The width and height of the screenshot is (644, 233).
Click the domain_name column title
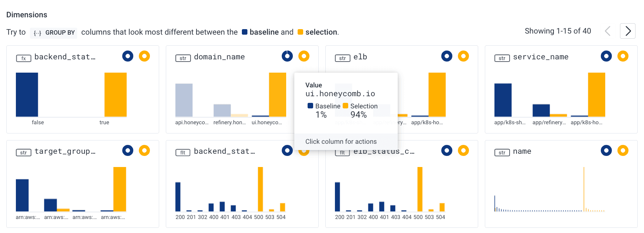[x=219, y=57]
